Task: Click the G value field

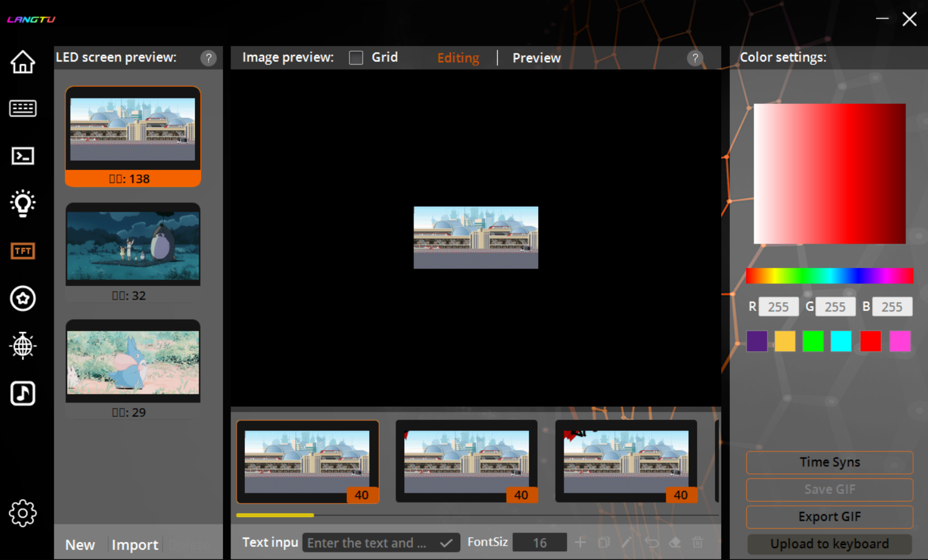Action: tap(835, 307)
